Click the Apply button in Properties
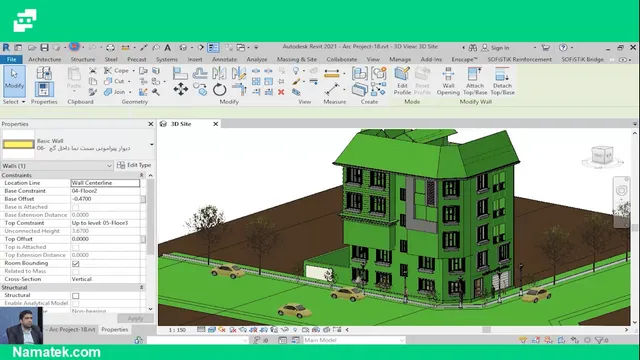This screenshot has height=360, width=640. coord(135,318)
